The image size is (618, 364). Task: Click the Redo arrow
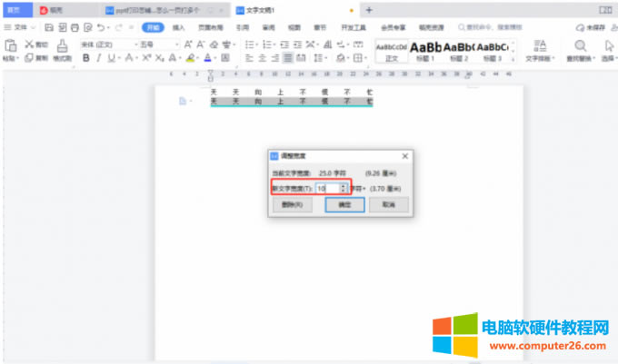click(x=119, y=27)
